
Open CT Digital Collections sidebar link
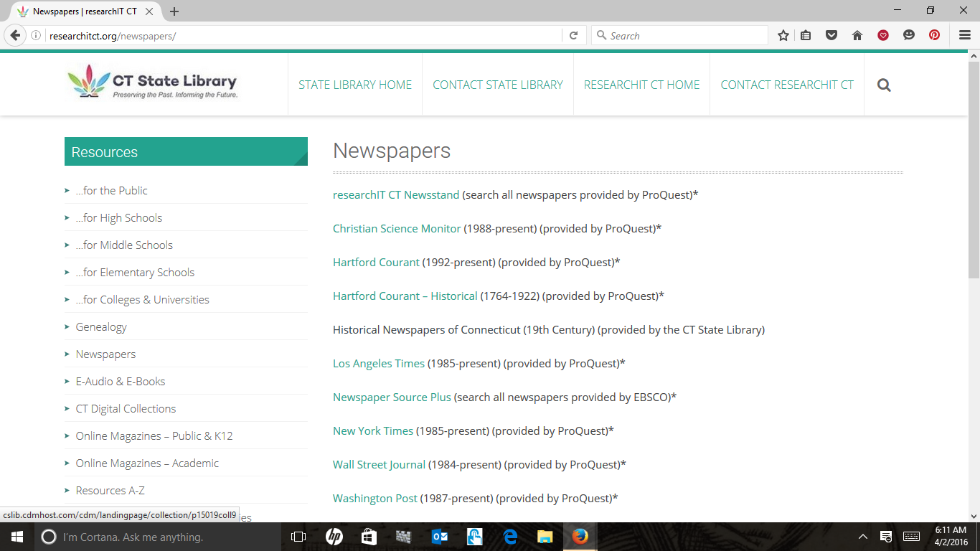tap(126, 408)
